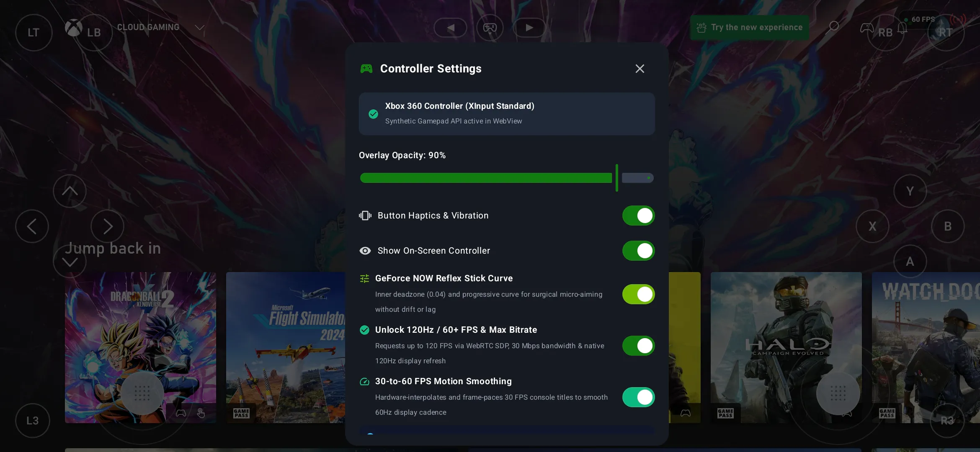Tap the RB bumper overlay button
Screen dimensions: 980x452
[x=885, y=33]
